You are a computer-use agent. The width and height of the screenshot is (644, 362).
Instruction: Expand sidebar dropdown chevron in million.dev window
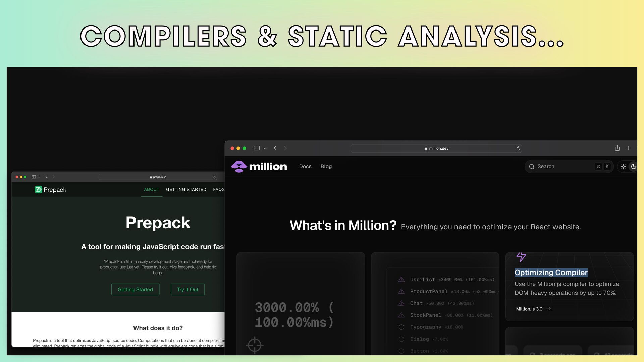tap(265, 148)
